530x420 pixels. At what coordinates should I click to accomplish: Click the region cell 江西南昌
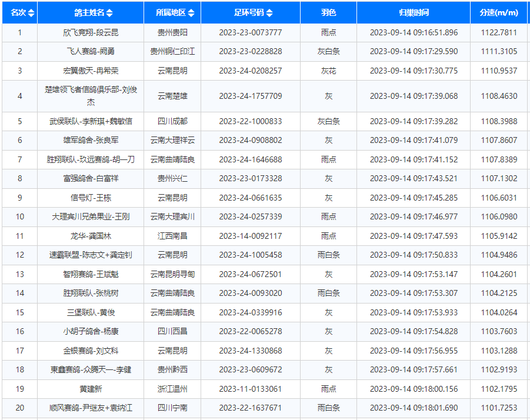[172, 236]
